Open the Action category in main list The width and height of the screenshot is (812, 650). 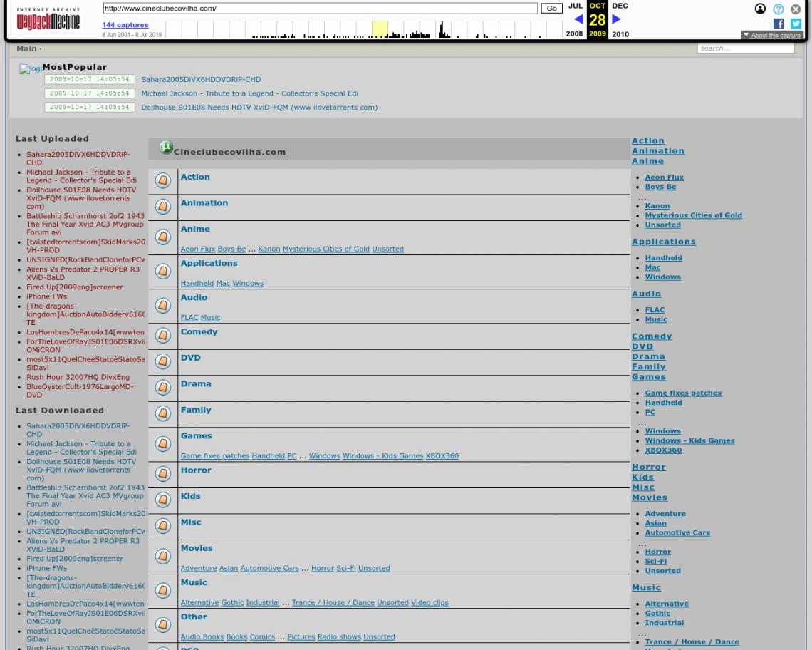coord(195,177)
